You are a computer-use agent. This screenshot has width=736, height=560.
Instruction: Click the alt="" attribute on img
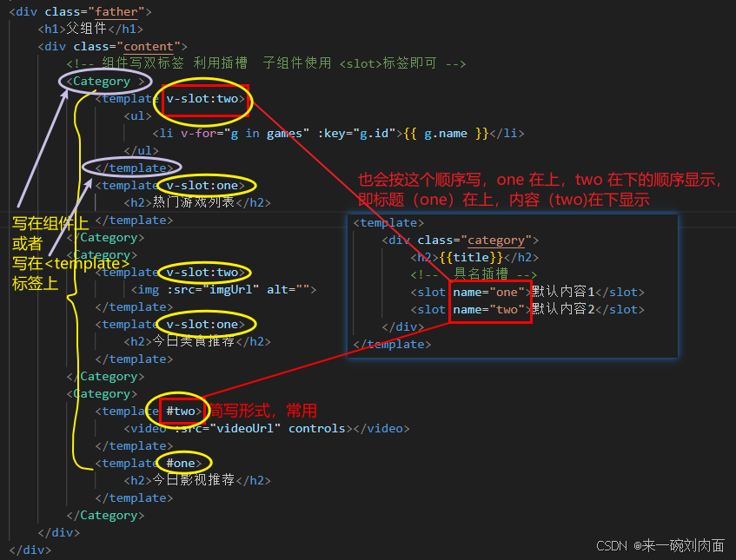tap(288, 289)
